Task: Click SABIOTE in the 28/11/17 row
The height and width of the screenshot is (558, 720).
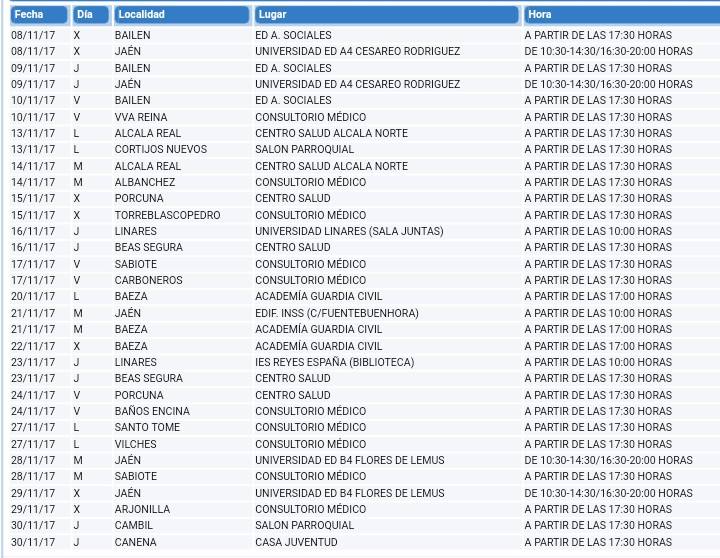Action: pyautogui.click(x=136, y=476)
